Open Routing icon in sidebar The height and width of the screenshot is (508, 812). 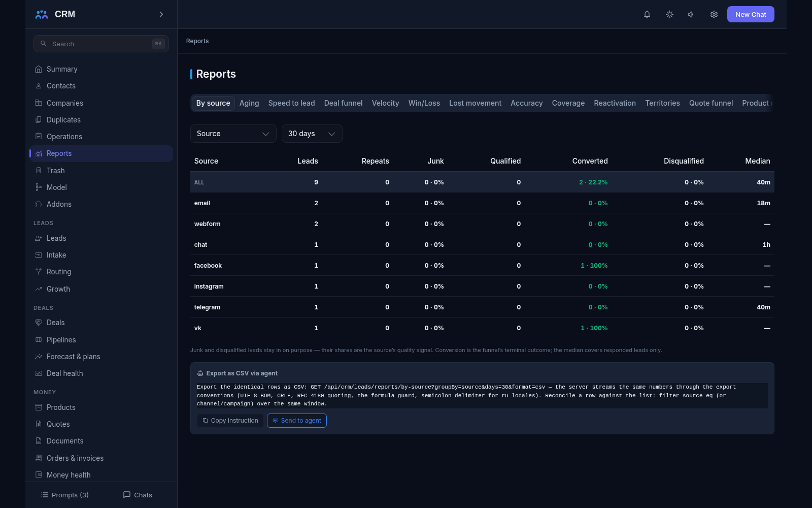(x=39, y=272)
